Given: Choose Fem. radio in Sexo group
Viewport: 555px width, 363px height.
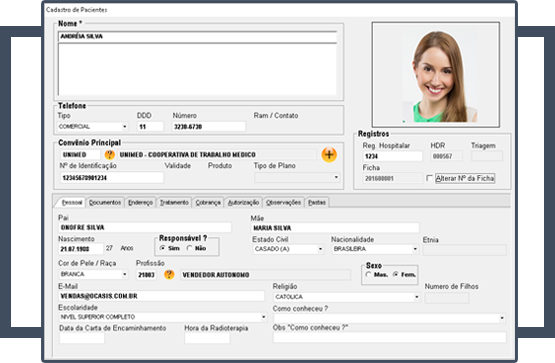Looking at the screenshot, I should [x=395, y=275].
